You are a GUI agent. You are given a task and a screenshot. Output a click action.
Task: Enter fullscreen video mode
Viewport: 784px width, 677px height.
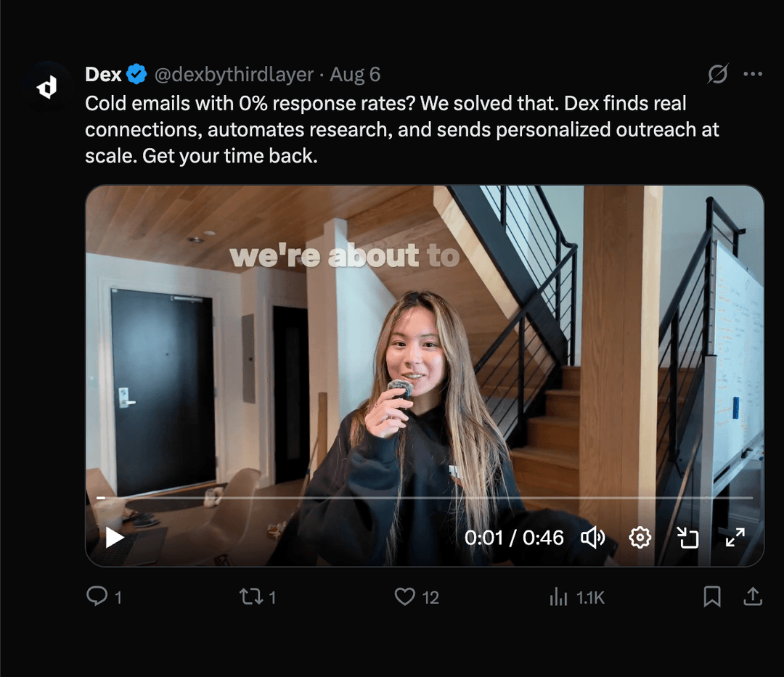pyautogui.click(x=735, y=538)
